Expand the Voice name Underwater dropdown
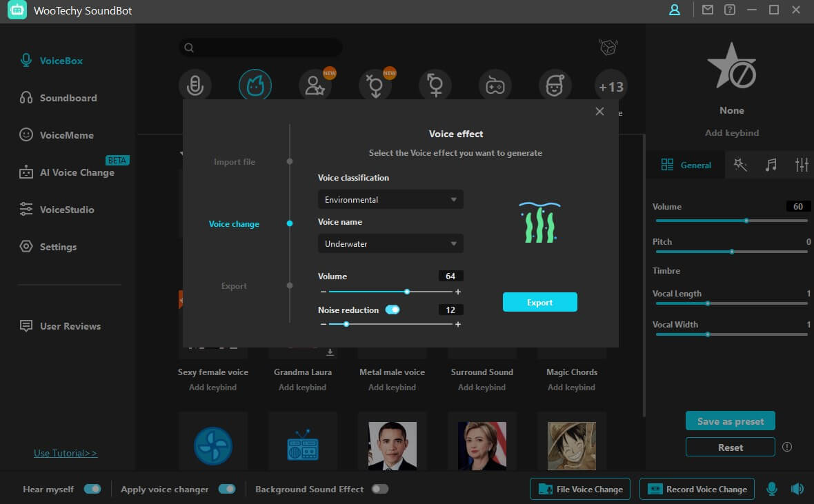Viewport: 814px width, 504px height. coord(390,244)
